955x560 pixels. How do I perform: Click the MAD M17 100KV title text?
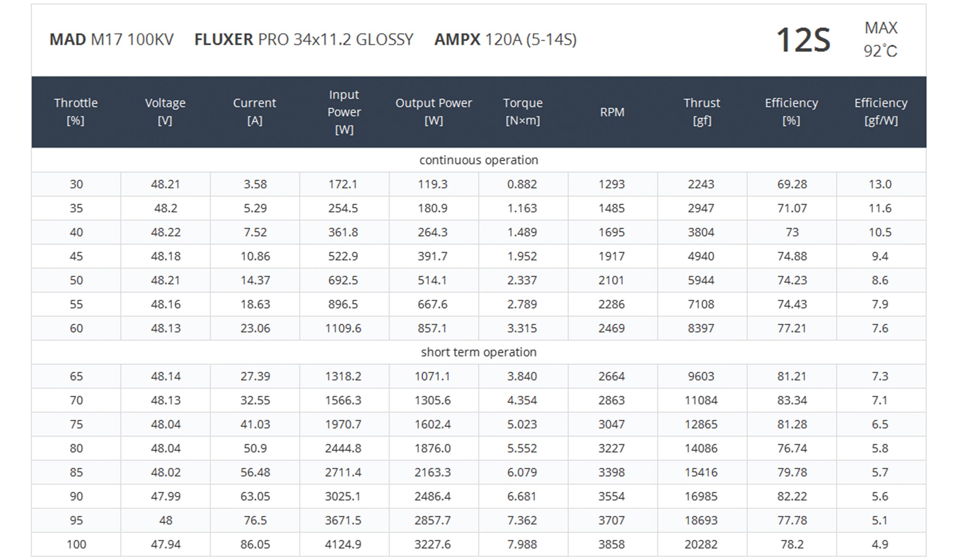112,40
